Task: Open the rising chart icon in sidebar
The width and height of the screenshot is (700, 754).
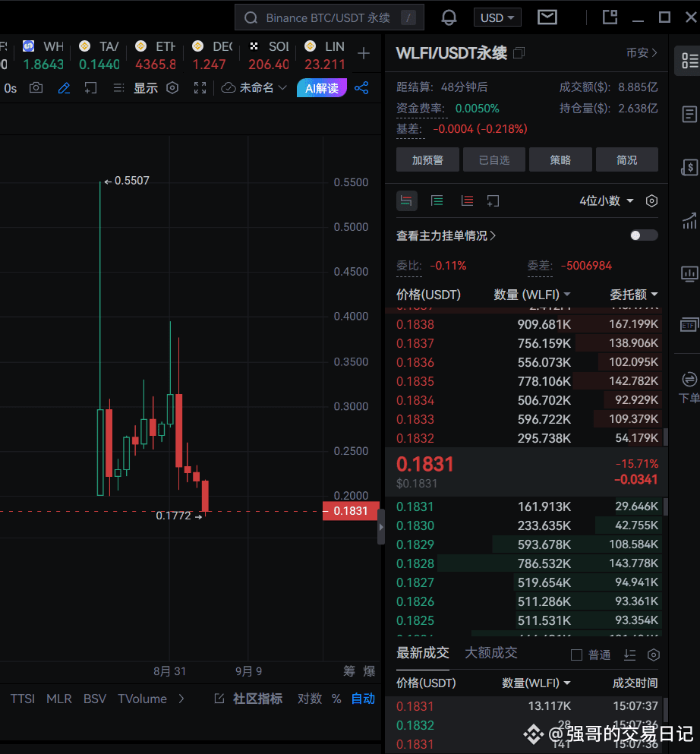Action: (x=689, y=221)
